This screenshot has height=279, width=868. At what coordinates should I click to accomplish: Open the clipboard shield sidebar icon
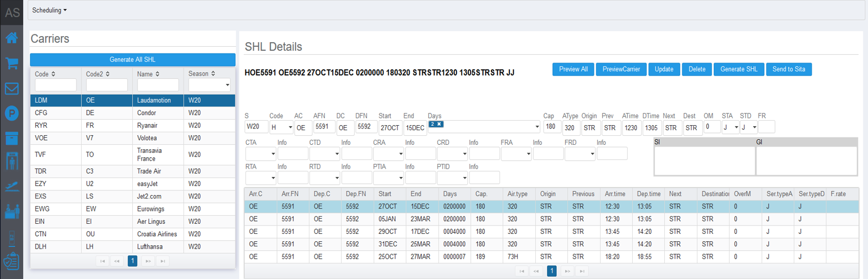[x=11, y=262]
